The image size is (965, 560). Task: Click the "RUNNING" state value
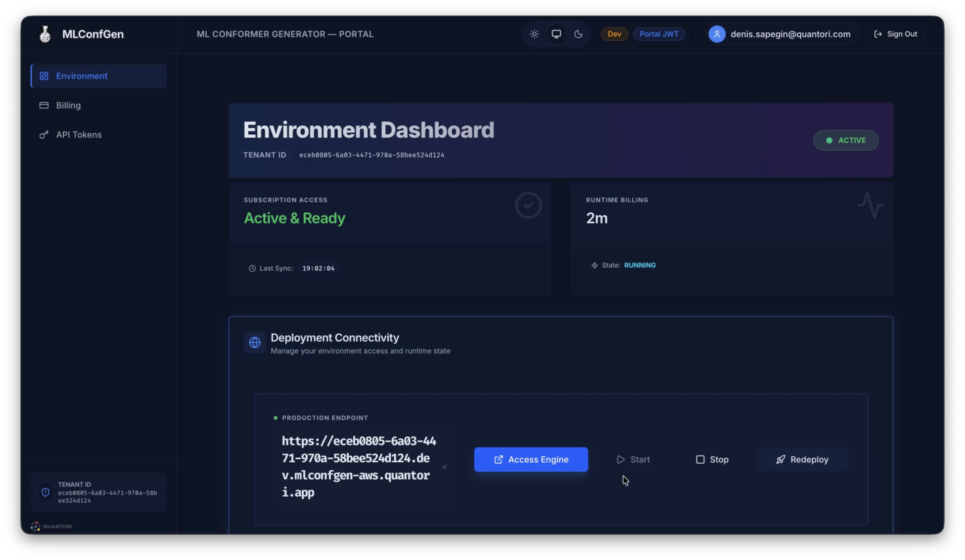[x=640, y=265]
